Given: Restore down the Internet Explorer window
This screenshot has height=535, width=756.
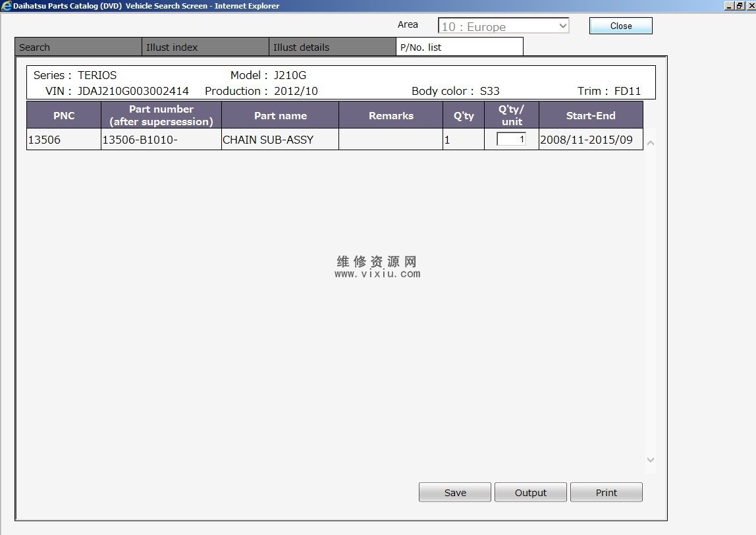Looking at the screenshot, I should 739,6.
